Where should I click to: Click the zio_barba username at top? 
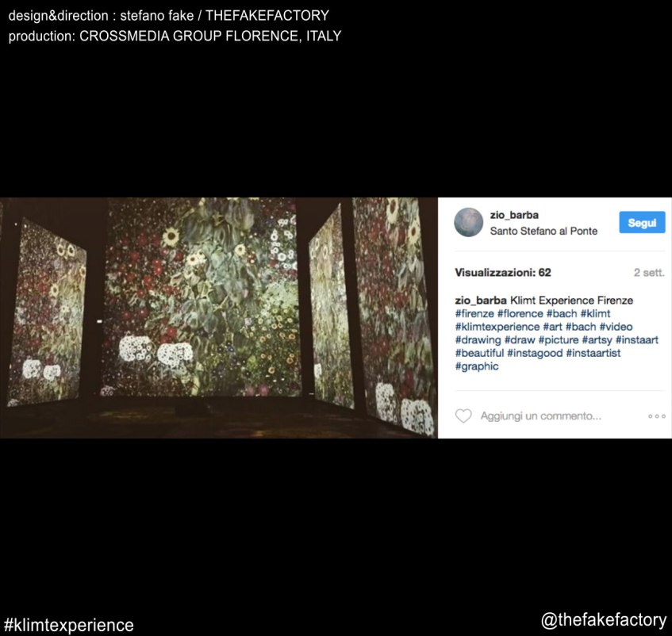(514, 215)
